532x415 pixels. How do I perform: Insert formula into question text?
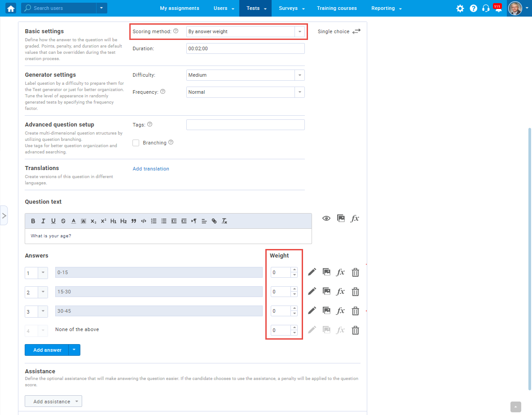click(x=355, y=218)
